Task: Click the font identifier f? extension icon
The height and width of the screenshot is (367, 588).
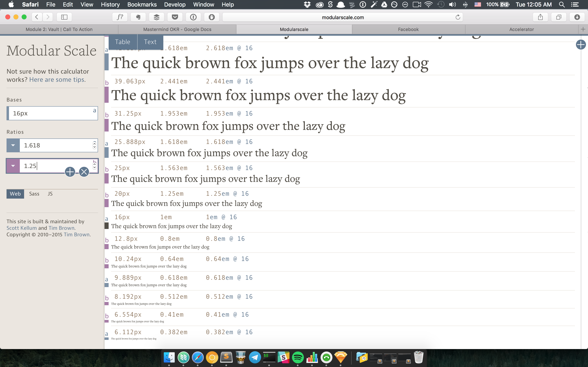Action: tap(120, 17)
